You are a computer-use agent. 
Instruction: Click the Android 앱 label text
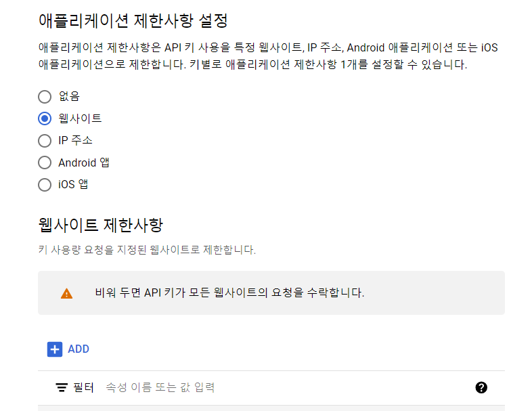pos(84,163)
